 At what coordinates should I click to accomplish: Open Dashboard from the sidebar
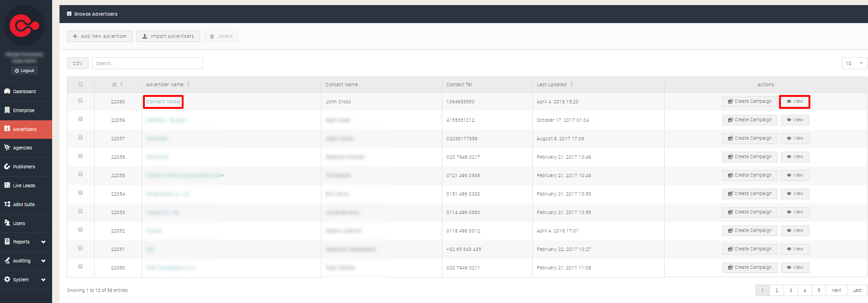24,92
